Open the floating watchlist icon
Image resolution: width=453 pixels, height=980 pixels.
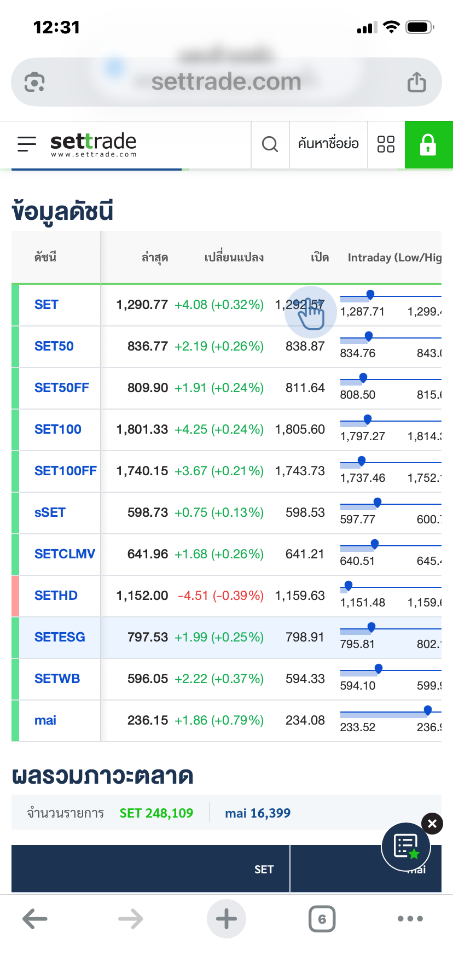406,847
